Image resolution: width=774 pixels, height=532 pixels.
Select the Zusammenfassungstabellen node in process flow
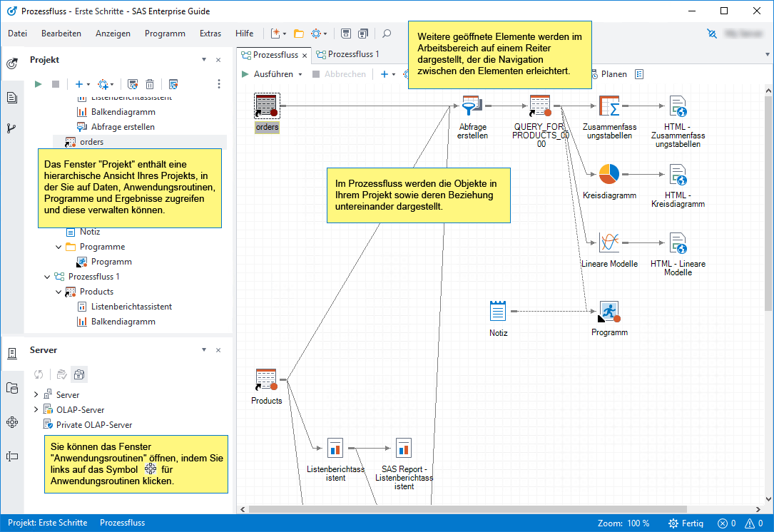click(609, 116)
